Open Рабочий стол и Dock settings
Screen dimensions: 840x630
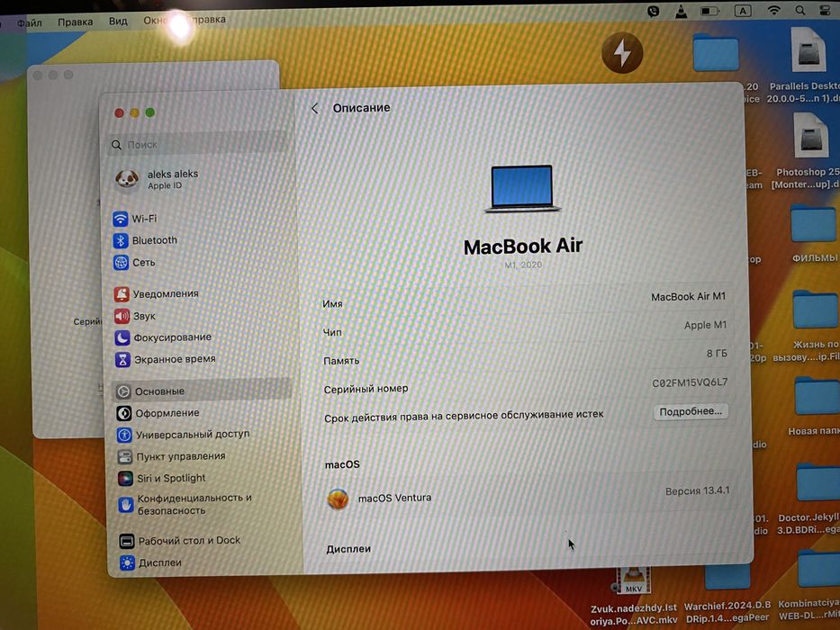click(179, 541)
